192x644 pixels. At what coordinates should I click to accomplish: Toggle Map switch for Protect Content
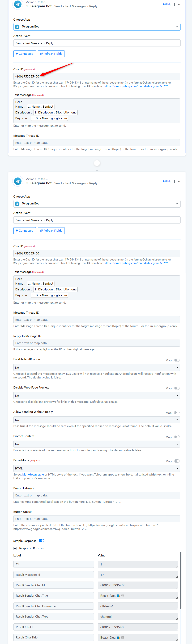(177, 437)
